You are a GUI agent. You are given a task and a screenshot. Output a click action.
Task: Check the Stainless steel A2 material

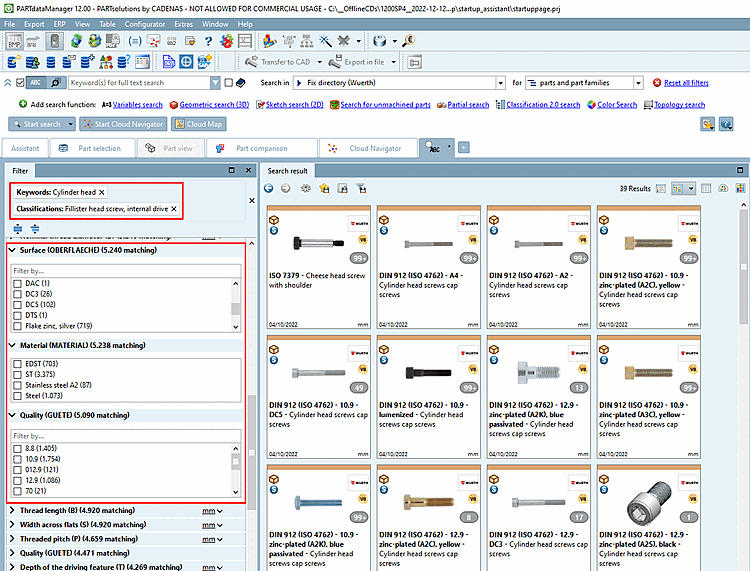tap(17, 385)
